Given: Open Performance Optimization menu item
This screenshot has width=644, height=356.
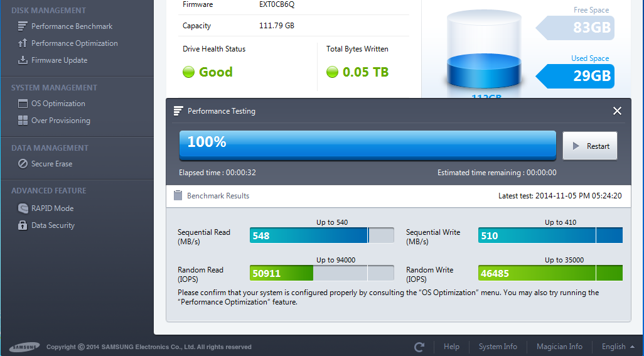Looking at the screenshot, I should [x=74, y=43].
